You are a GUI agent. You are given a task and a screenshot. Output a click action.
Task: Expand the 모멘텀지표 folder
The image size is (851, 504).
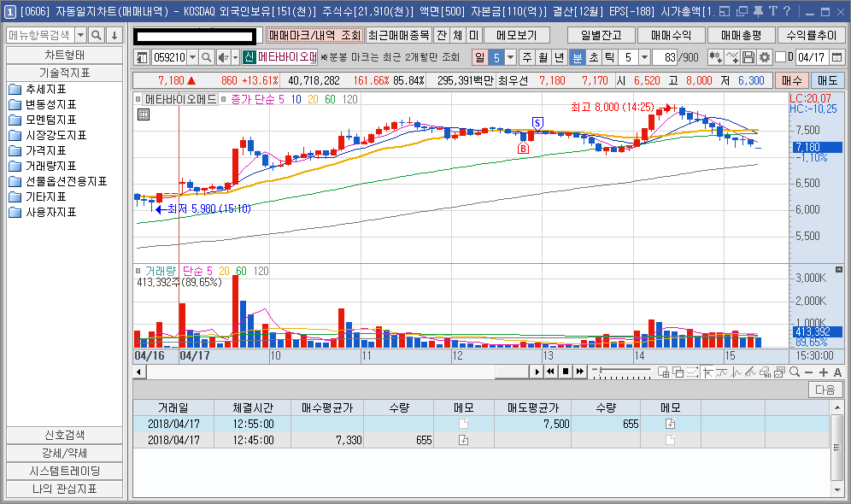tap(43, 120)
